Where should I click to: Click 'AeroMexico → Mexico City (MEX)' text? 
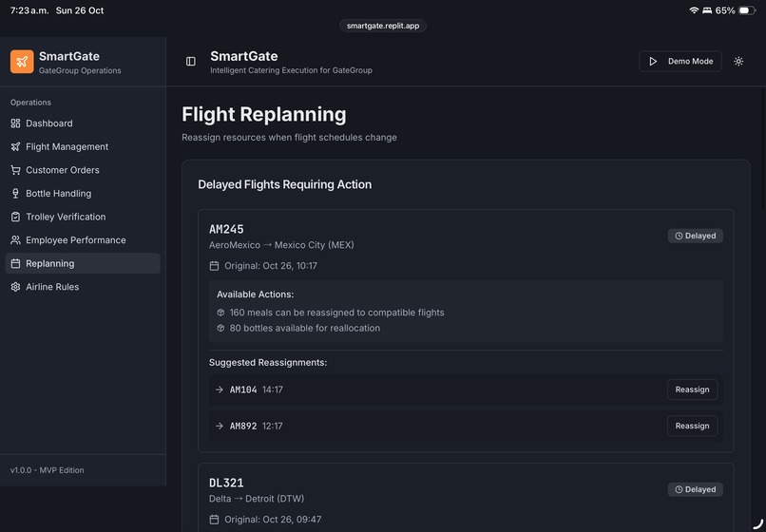tap(281, 245)
